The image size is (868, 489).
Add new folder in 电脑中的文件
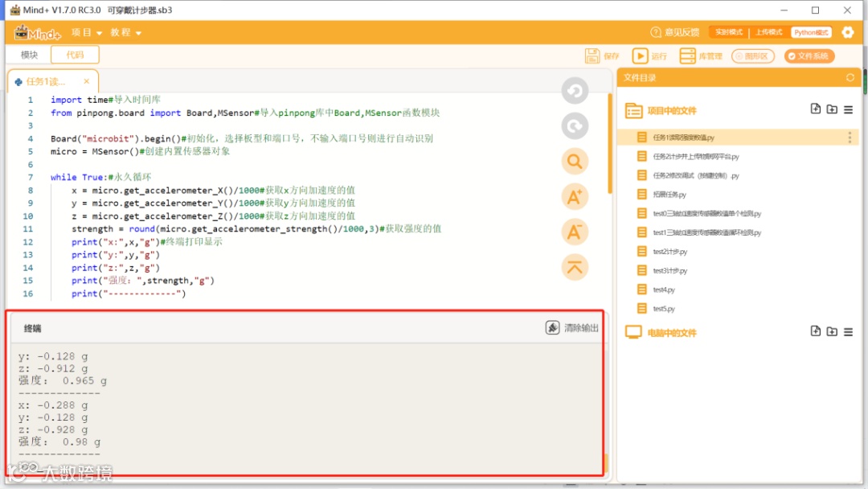point(832,331)
